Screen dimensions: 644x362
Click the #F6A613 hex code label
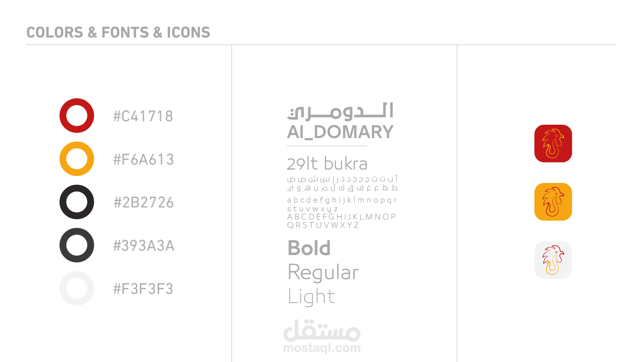pyautogui.click(x=144, y=160)
